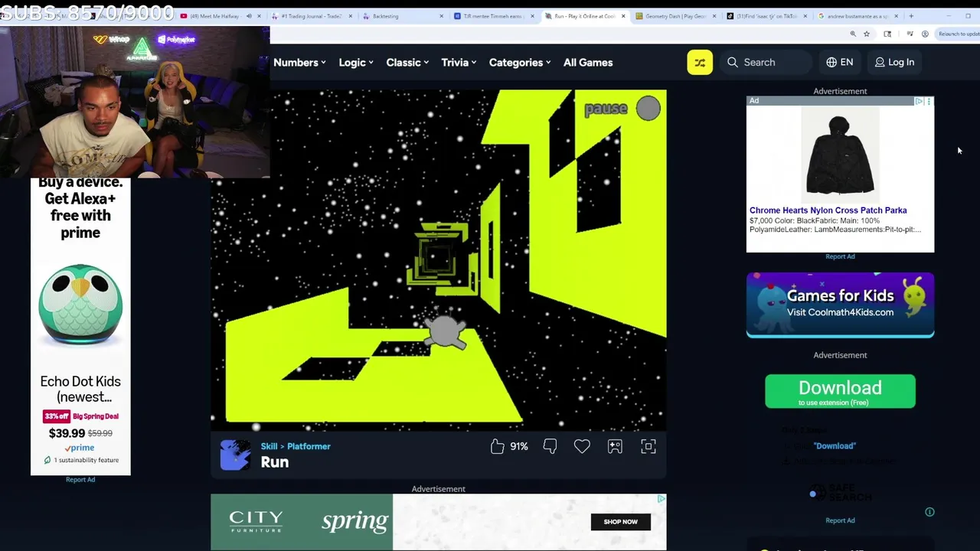Click the AdChoices icon on parka ad
Screen dimensions: 980x551
click(919, 101)
